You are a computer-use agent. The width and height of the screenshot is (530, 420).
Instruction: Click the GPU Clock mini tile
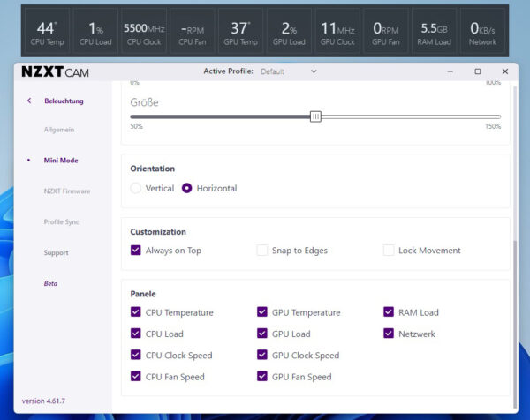coord(337,31)
